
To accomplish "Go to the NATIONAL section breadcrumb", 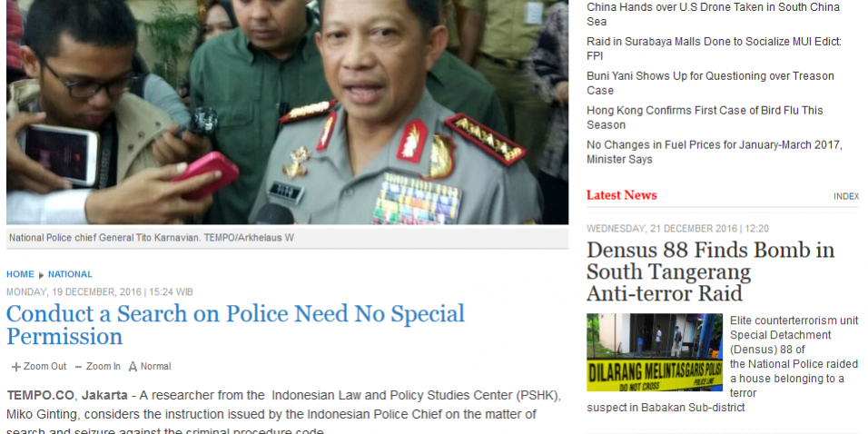I will click(70, 274).
